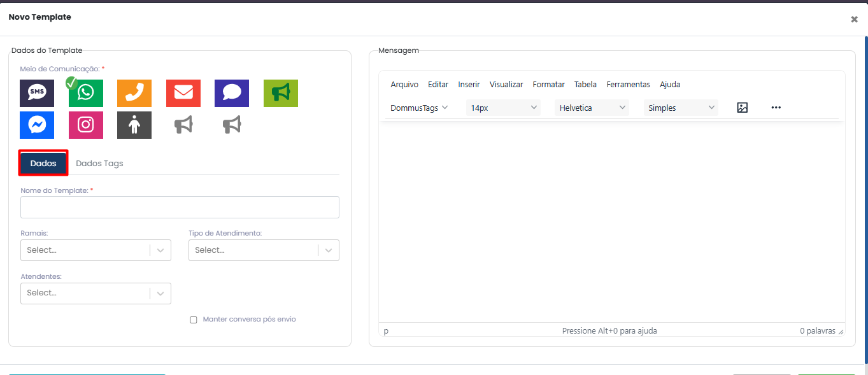Open insert image tool in editor toolbar

pyautogui.click(x=742, y=108)
